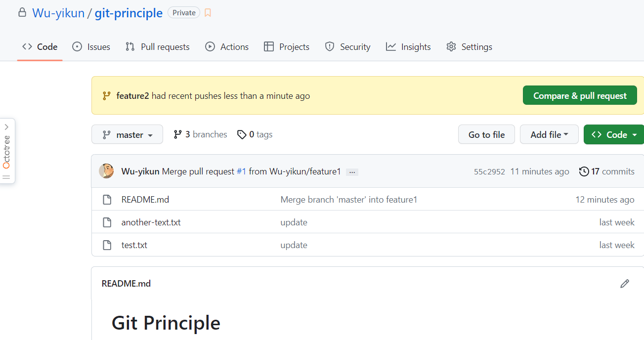Click the lock icon beside repository name
The width and height of the screenshot is (644, 340).
click(22, 13)
